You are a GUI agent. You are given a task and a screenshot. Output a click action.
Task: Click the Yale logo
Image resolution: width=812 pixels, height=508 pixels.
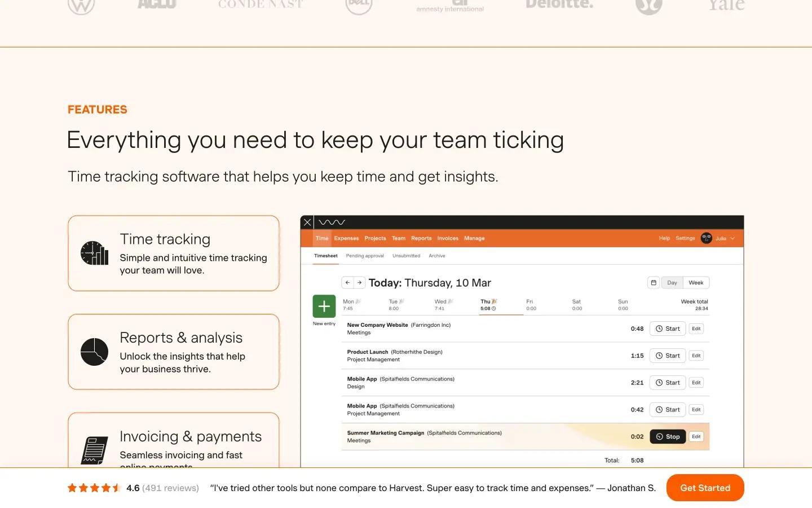coord(726,5)
